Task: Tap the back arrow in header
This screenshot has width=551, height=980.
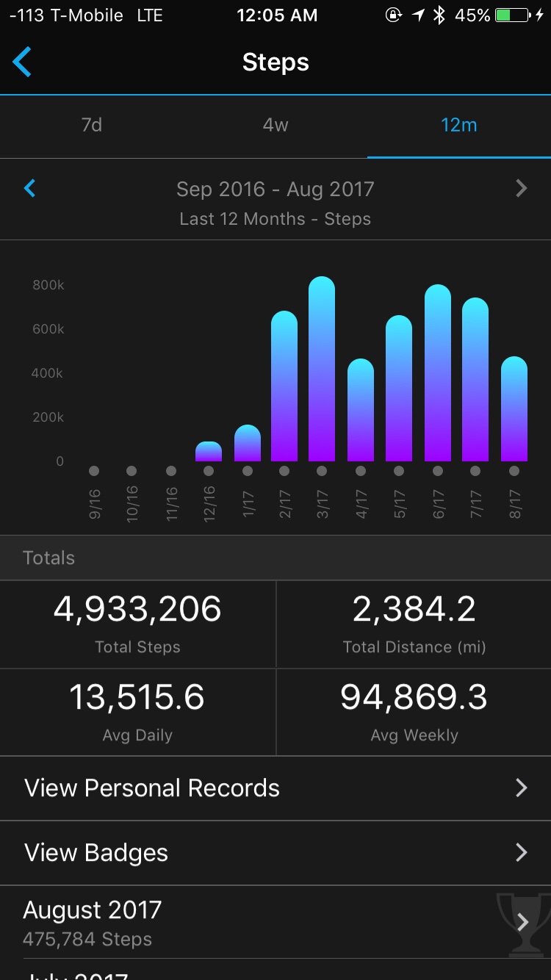Action: click(23, 62)
